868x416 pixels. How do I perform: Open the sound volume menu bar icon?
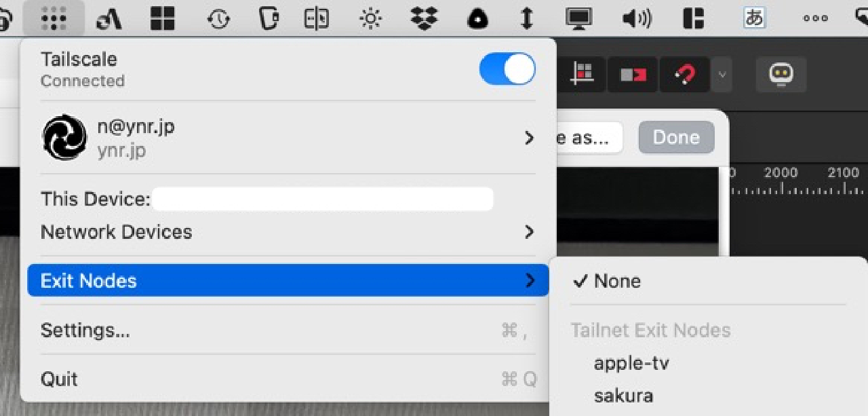636,19
